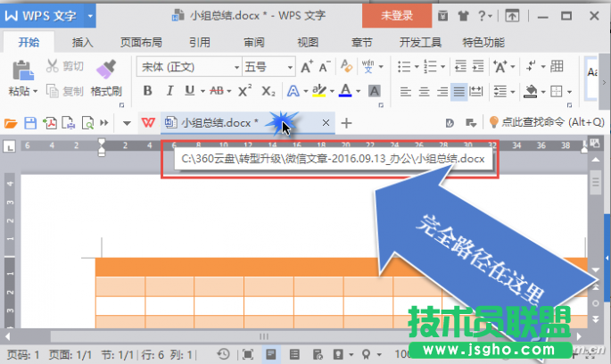Screen dimensions: 611x364
Task: Expand numbered list options arrow
Action: pyautogui.click(x=442, y=67)
